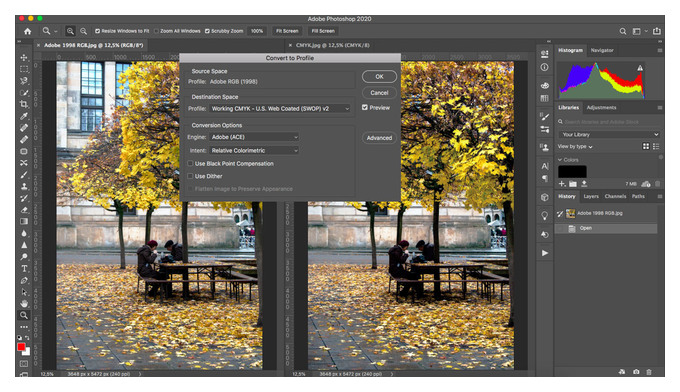Open the Actions play panel icon
The image size is (680, 392).
click(x=545, y=253)
